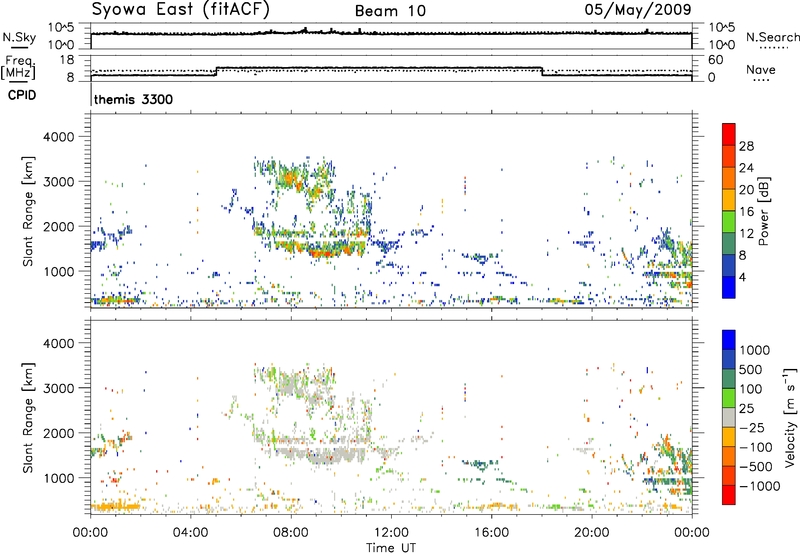Viewport: 800px width, 554px height.
Task: Select the 'Power [dB]' colorbar title
Action: pos(763,211)
